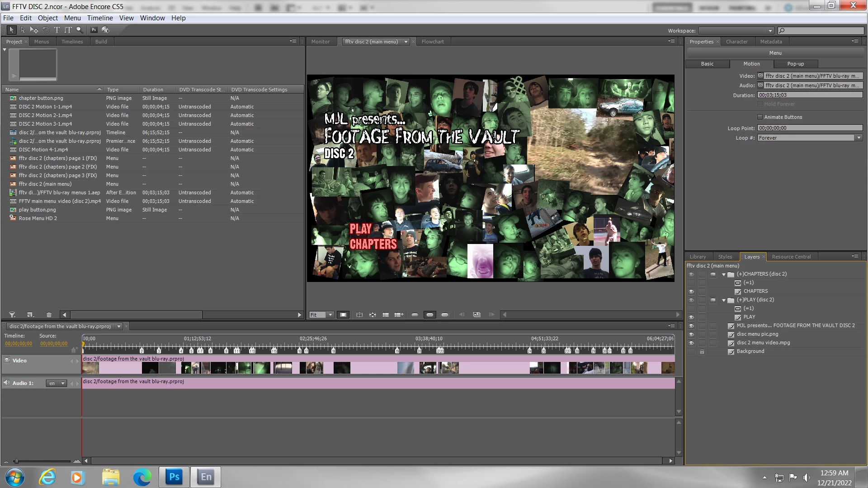
Task: Enable the Animate Buttons checkbox
Action: tap(760, 117)
